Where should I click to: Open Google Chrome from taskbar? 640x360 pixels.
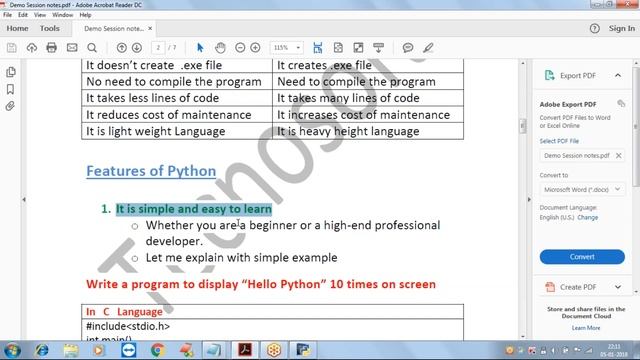coord(158,350)
